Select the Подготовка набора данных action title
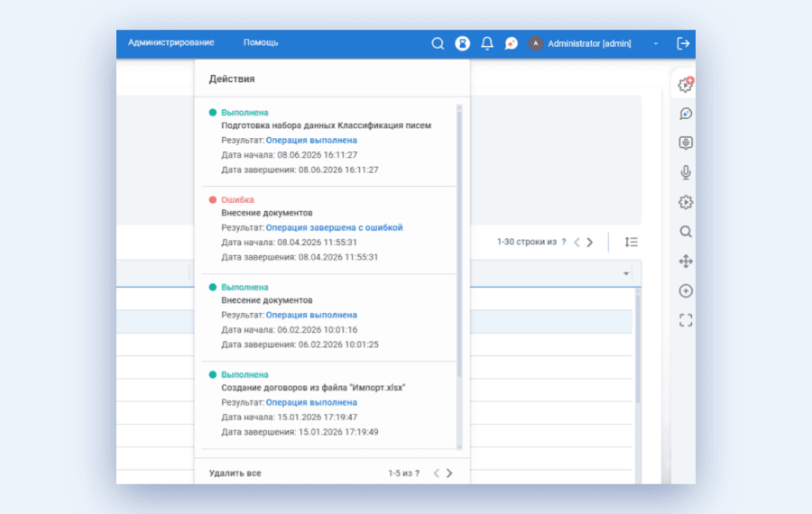The height and width of the screenshot is (514, 812). (327, 125)
